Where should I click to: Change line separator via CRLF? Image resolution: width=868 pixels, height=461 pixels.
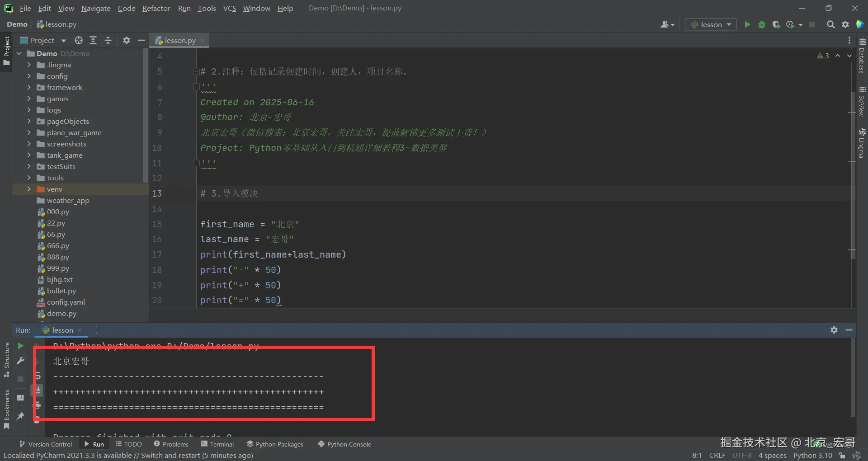[x=717, y=455]
